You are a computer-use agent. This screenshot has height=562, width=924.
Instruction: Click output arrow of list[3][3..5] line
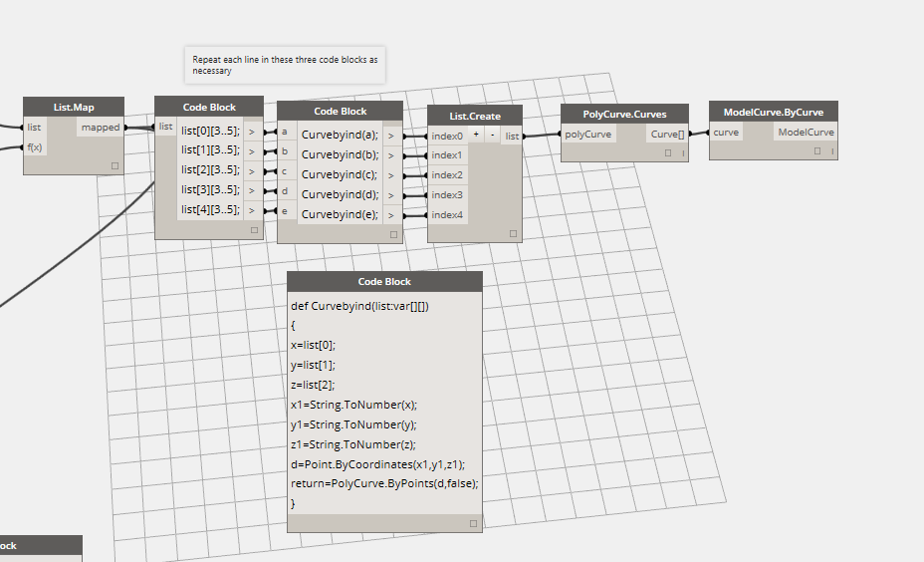(x=252, y=190)
